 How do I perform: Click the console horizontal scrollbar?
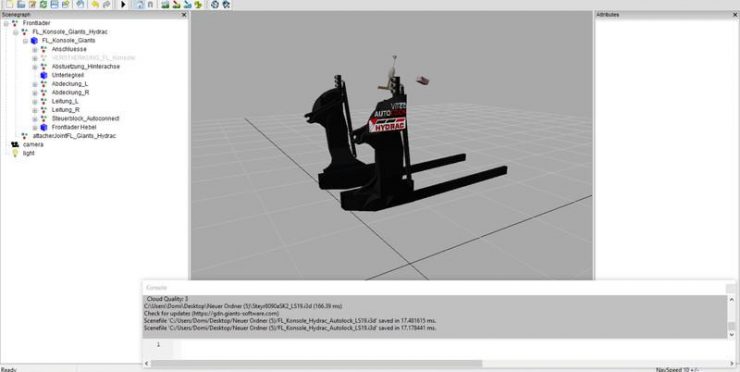(316, 364)
